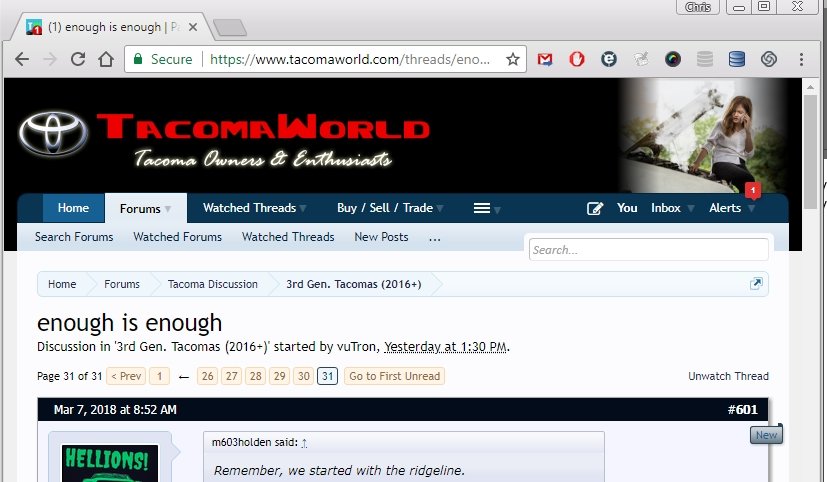
Task: Click the Home breadcrumb
Action: pyautogui.click(x=62, y=284)
